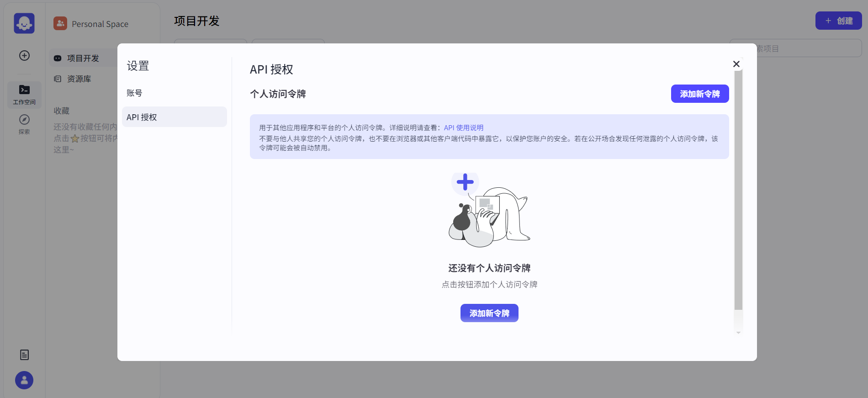
Task: Select the 账号 settings tab
Action: click(x=134, y=93)
